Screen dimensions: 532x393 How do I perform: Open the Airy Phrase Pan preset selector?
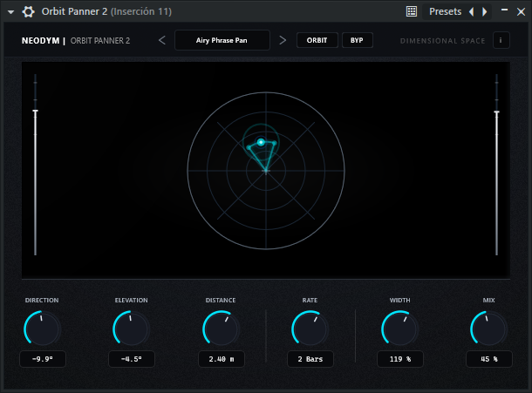pyautogui.click(x=222, y=40)
